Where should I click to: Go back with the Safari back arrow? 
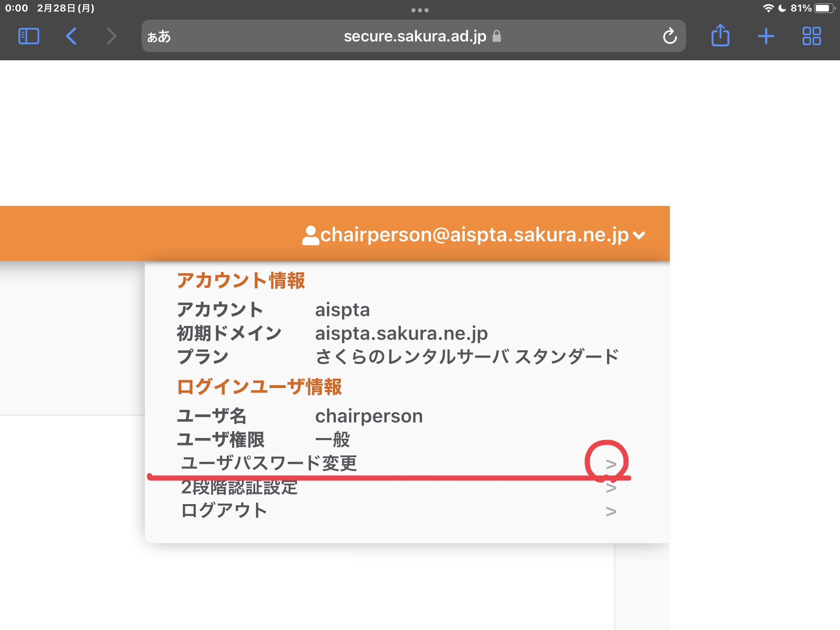[x=71, y=36]
